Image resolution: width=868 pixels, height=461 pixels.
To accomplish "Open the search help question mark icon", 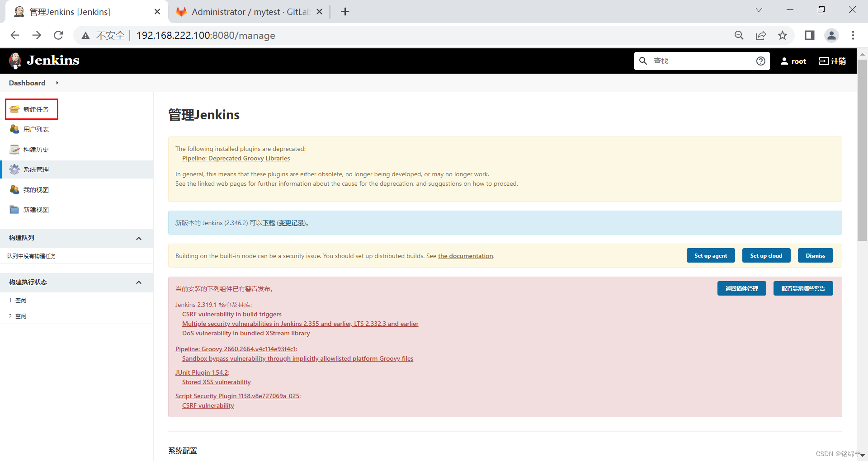I will 761,61.
